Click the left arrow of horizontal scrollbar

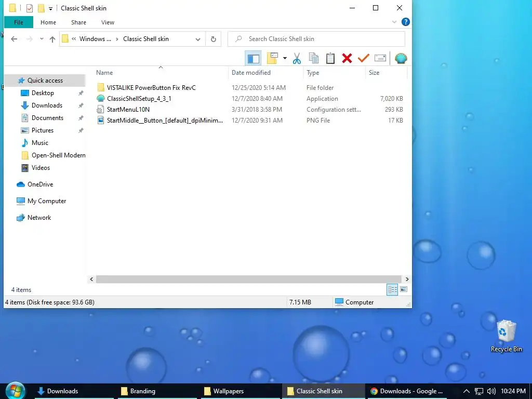(x=91, y=279)
